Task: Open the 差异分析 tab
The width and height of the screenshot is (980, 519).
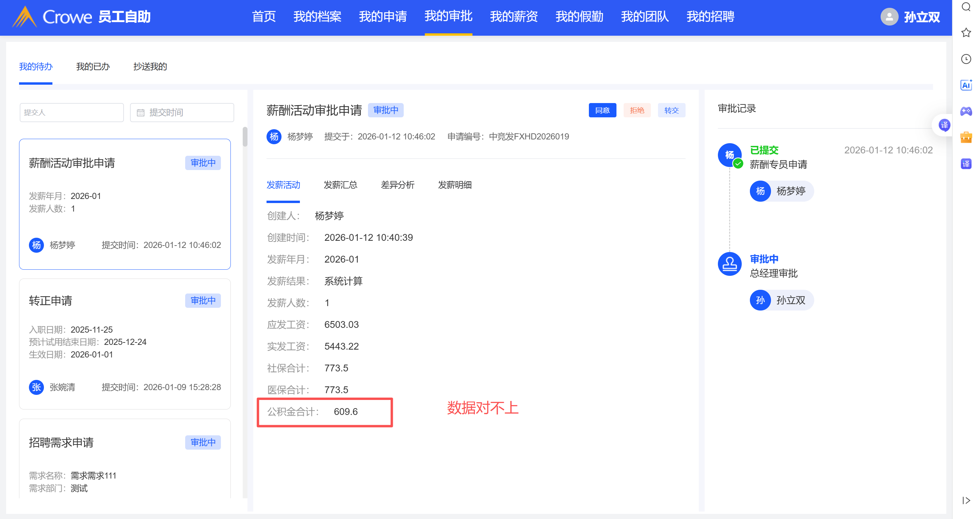Action: tap(397, 185)
